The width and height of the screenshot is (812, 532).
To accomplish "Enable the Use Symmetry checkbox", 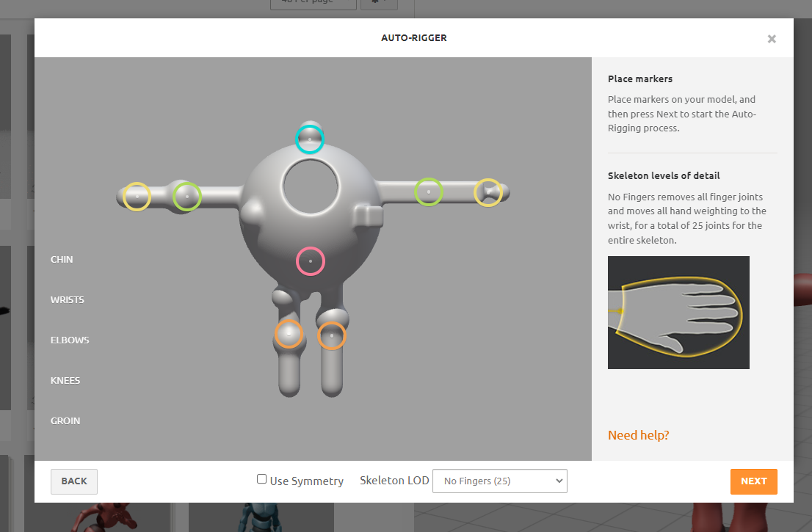I will [261, 478].
